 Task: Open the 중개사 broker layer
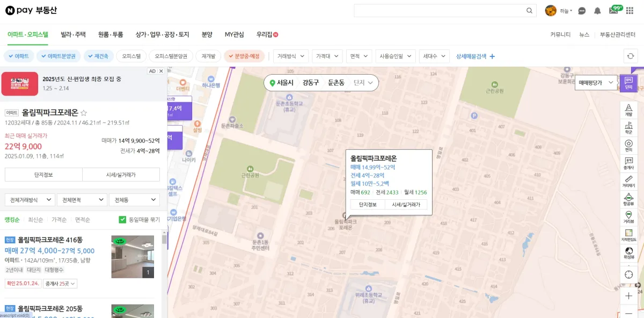coord(627,164)
